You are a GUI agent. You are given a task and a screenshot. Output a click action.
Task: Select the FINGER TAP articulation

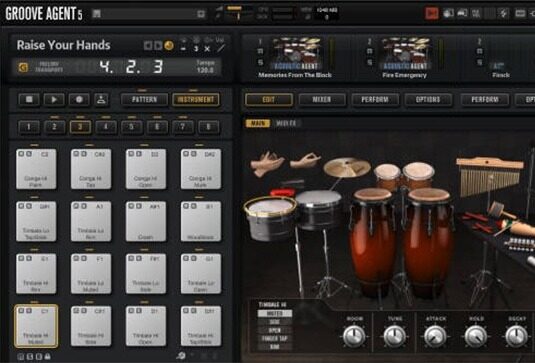click(x=275, y=339)
